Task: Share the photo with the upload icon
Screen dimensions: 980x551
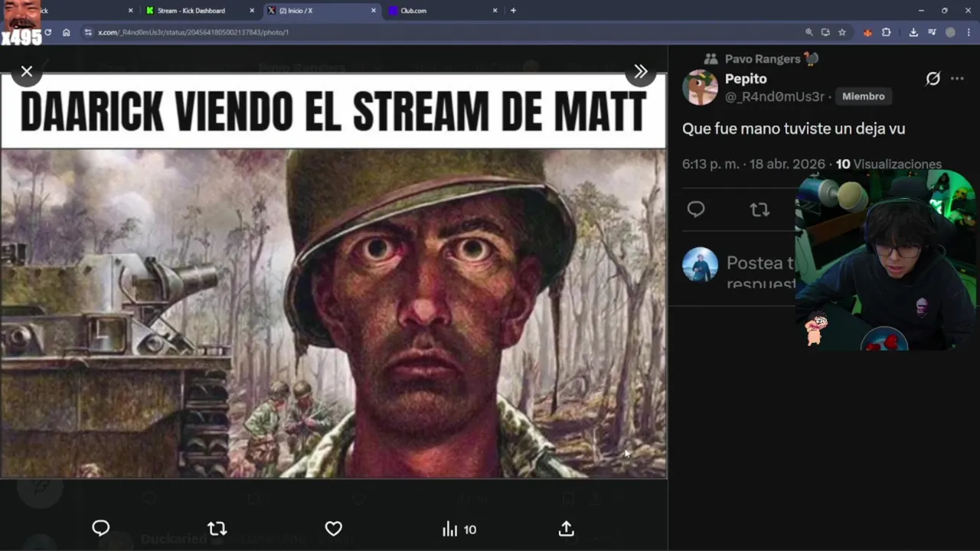Action: (566, 528)
